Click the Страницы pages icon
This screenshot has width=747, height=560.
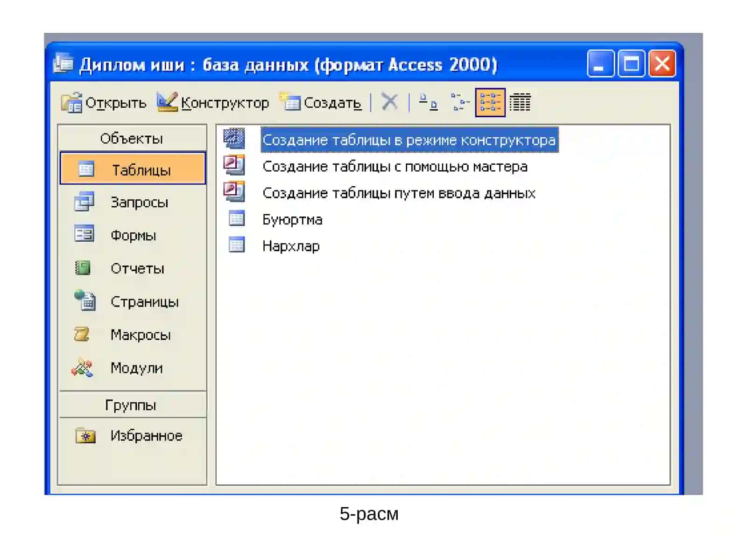tap(85, 300)
